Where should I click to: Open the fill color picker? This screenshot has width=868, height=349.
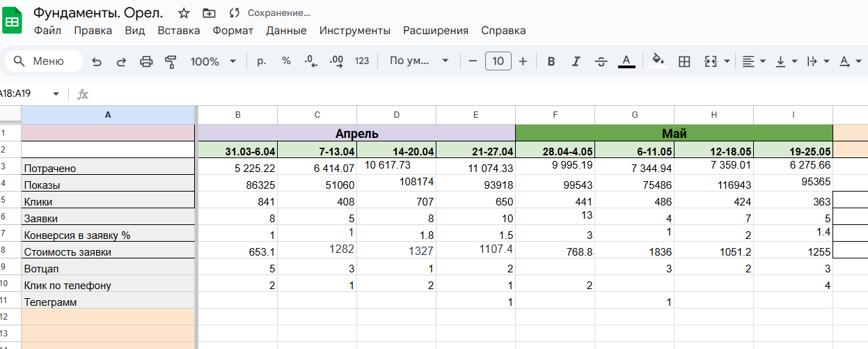click(658, 61)
